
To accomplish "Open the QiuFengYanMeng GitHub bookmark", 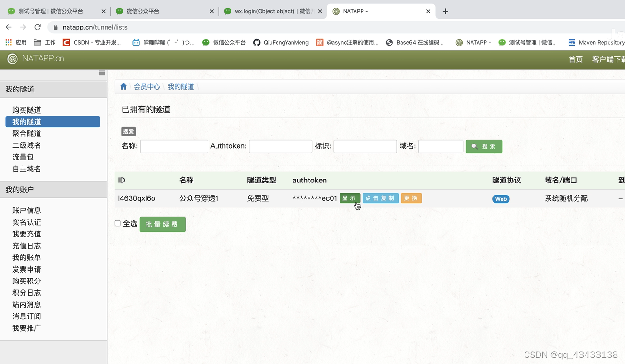I will point(281,42).
